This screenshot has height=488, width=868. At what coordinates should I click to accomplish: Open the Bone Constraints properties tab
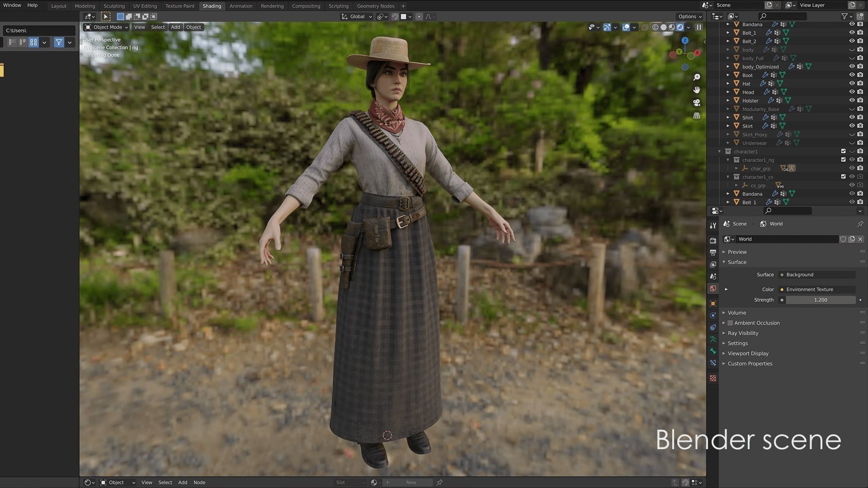point(713,363)
